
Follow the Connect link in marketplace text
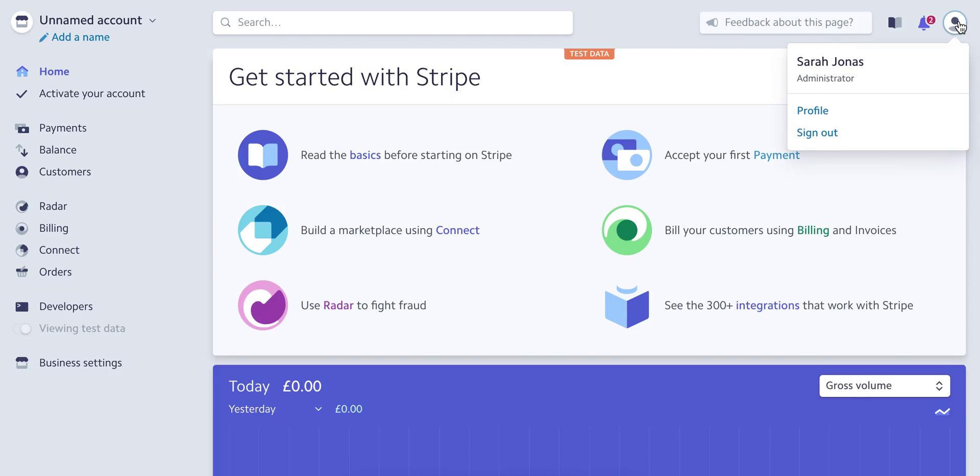tap(457, 230)
